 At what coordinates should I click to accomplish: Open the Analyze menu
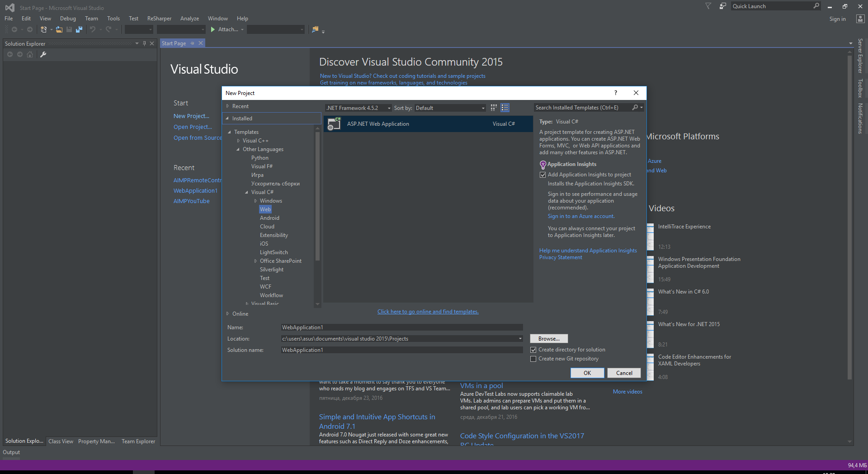pos(189,19)
